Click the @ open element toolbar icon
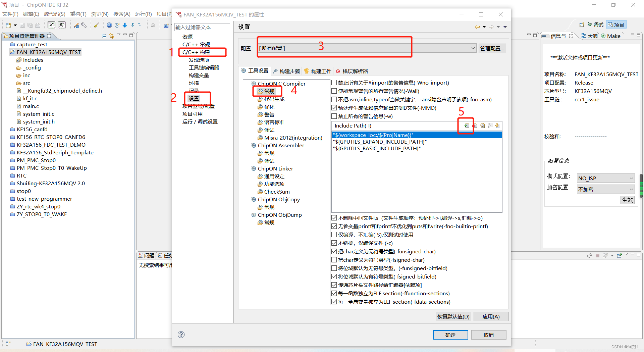This screenshot has width=644, height=352. (117, 25)
